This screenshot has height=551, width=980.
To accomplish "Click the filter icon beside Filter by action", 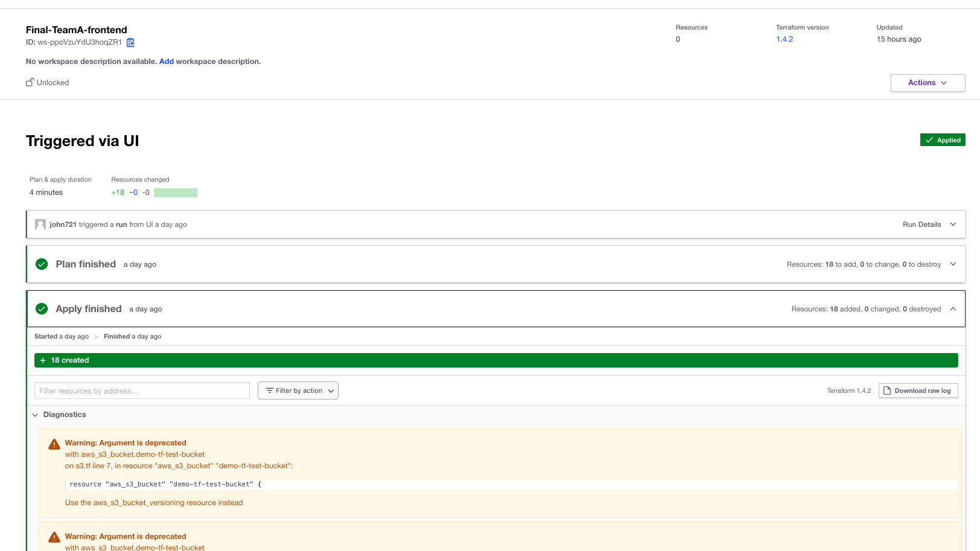I will (269, 390).
